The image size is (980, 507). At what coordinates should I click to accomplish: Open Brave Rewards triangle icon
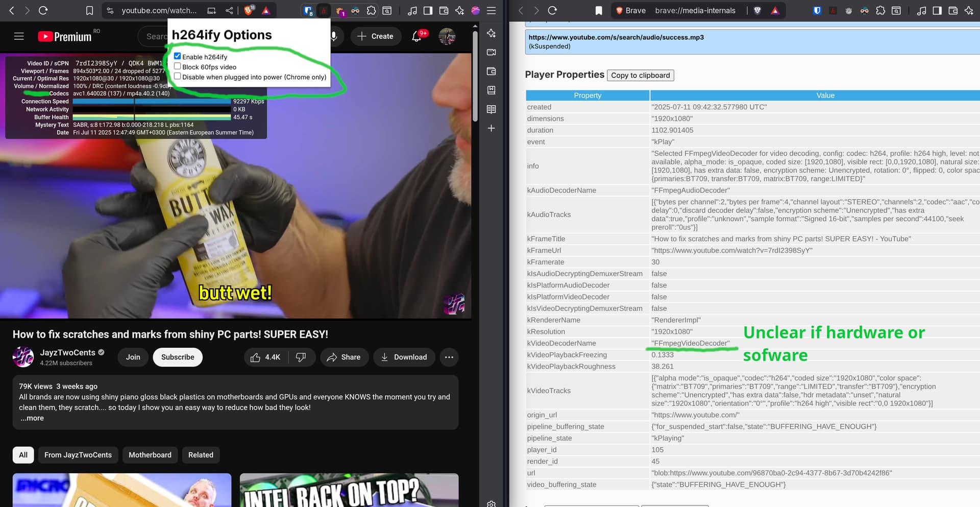pyautogui.click(x=266, y=10)
